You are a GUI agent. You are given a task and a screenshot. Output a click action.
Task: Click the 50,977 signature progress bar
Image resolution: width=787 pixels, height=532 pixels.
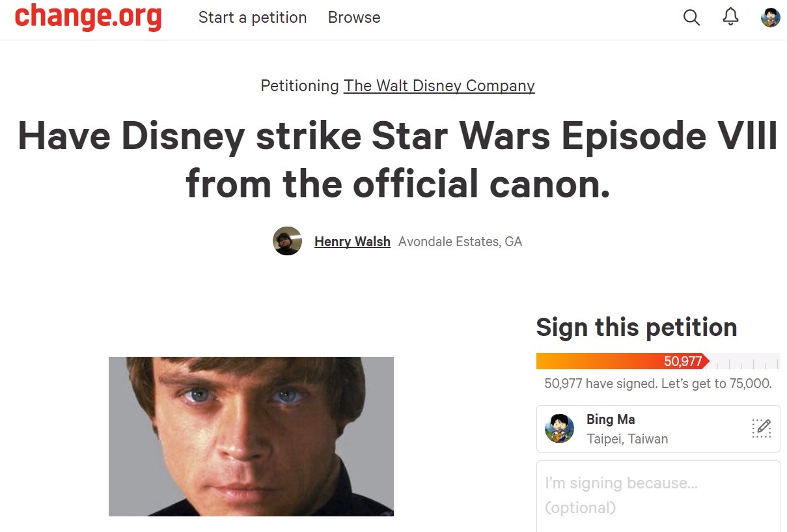coord(658,361)
